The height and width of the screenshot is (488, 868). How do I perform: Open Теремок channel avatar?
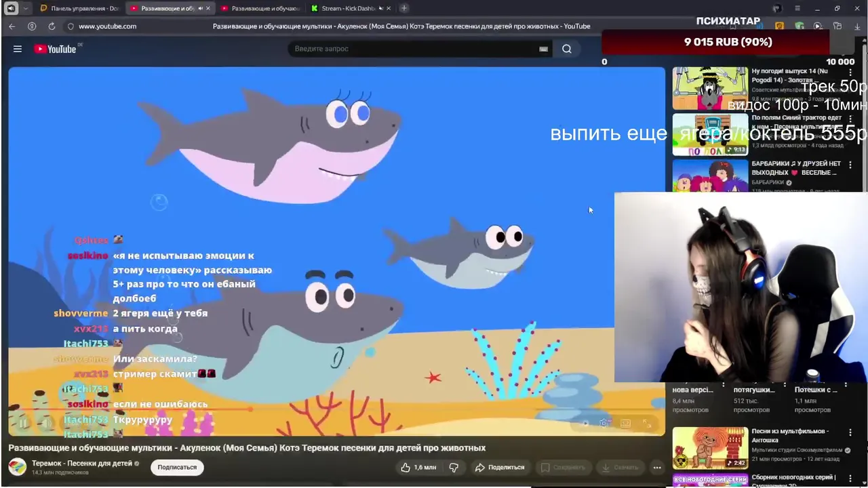18,467
